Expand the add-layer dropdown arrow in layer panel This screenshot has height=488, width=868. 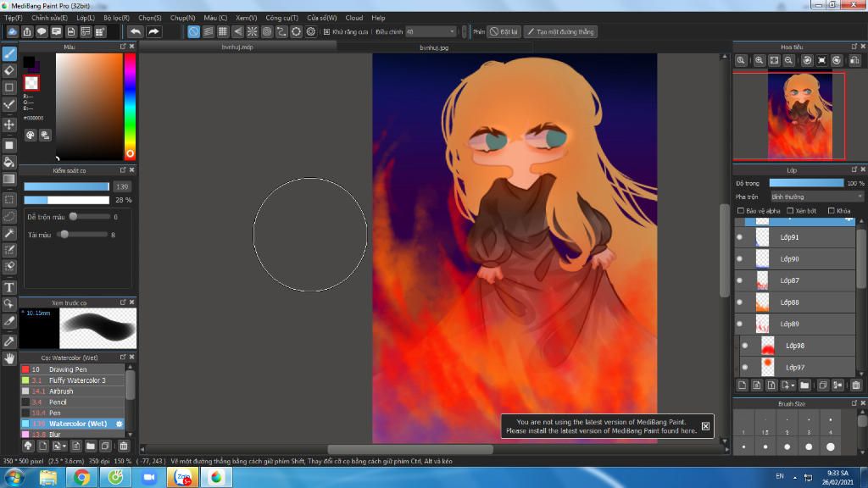(x=793, y=385)
